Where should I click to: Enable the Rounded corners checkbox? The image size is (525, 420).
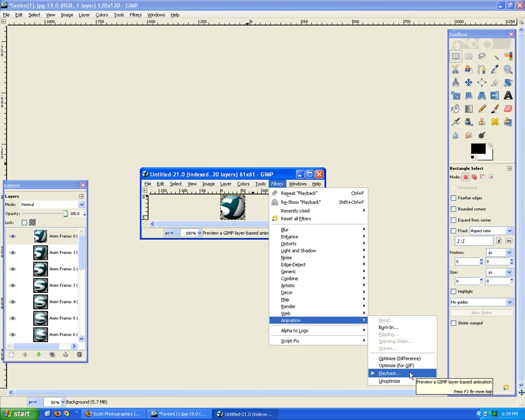coord(453,209)
